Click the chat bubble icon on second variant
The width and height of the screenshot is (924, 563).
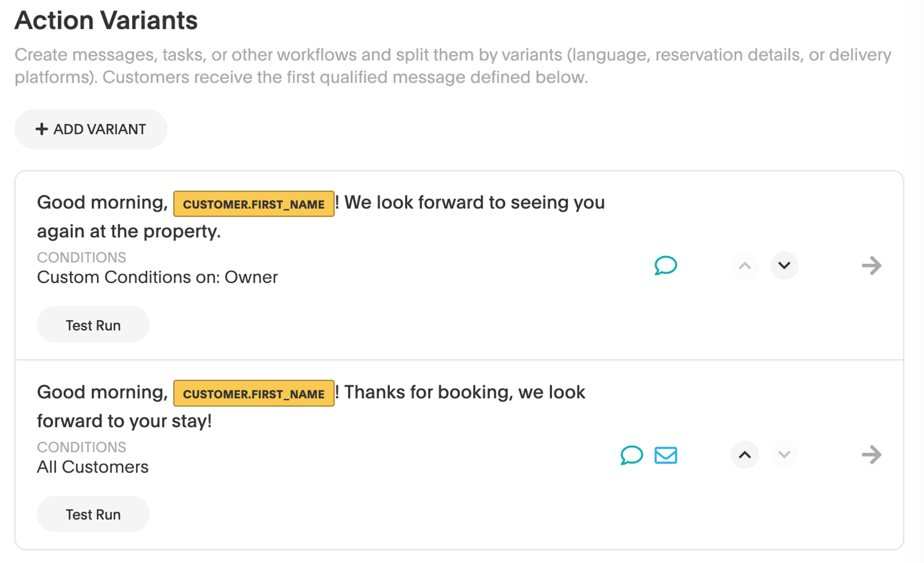tap(630, 455)
